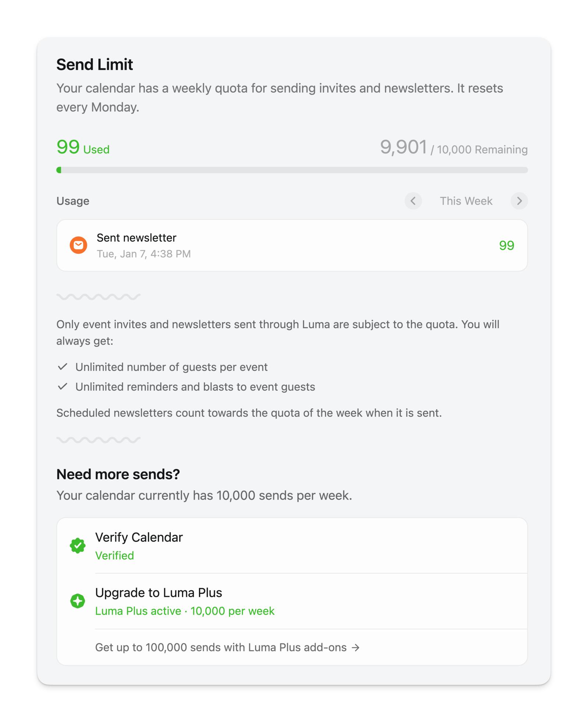The width and height of the screenshot is (588, 722).
Task: Open Get up to 100,000 sends link
Action: coord(220,647)
